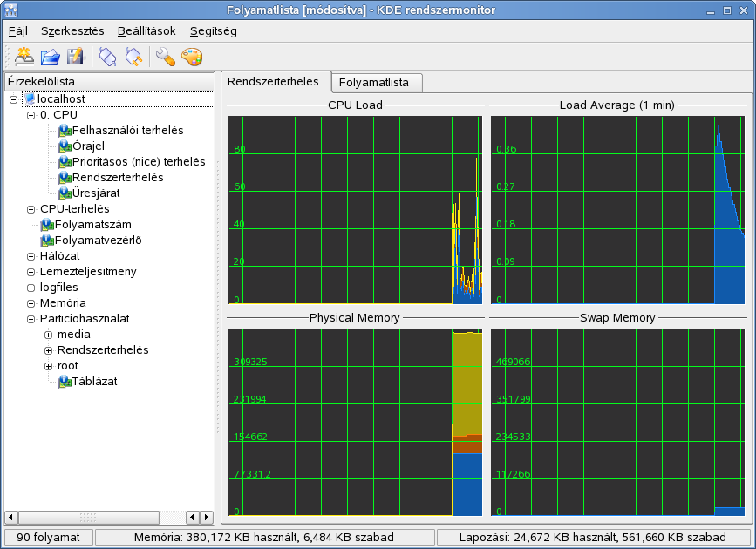Open the Szerkesztés menu

[x=72, y=31]
